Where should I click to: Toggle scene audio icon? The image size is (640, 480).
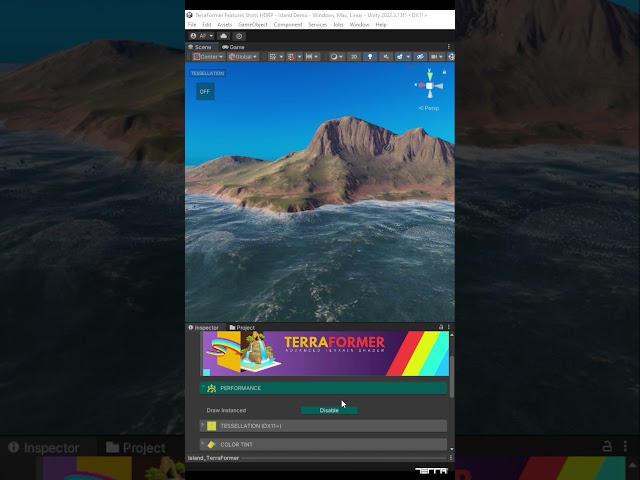(x=386, y=57)
